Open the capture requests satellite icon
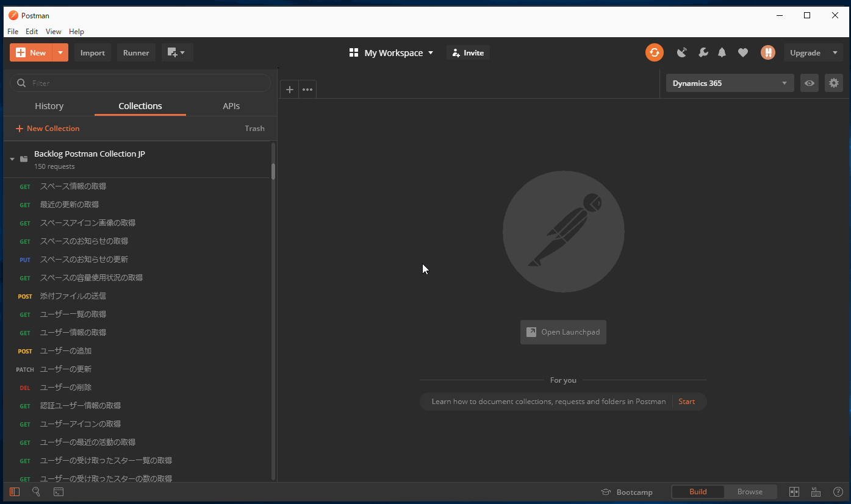This screenshot has height=504, width=851. (682, 52)
